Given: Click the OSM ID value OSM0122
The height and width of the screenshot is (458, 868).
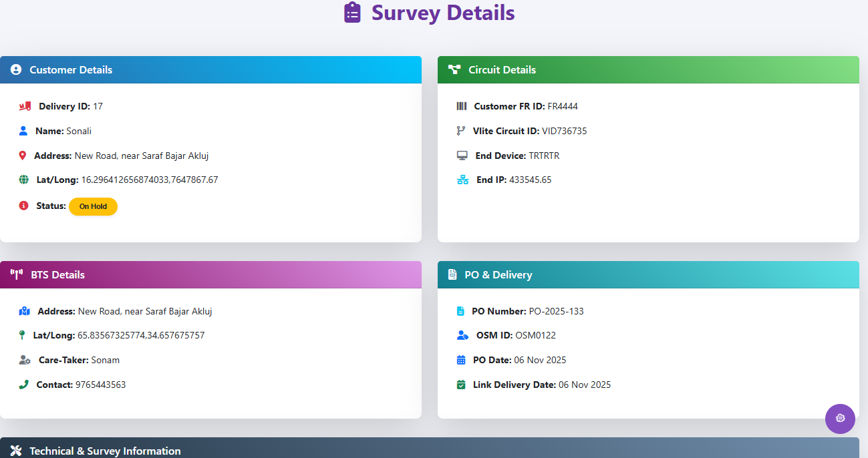Looking at the screenshot, I should point(536,335).
